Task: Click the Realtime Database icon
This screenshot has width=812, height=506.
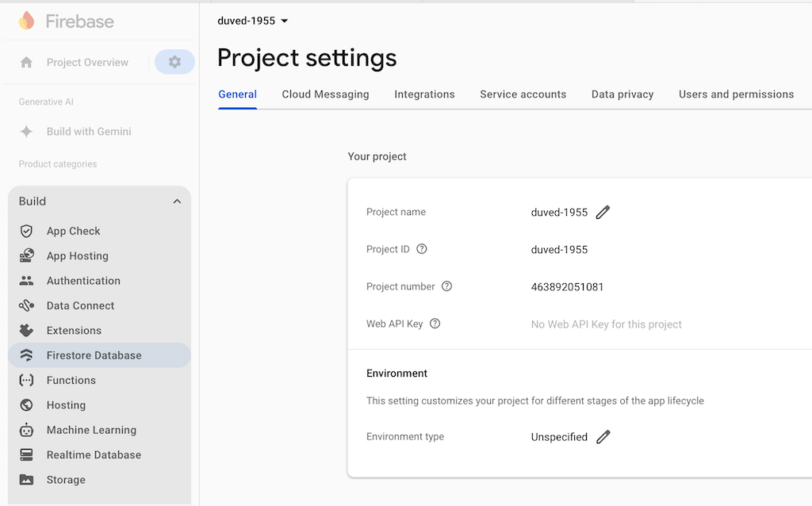Action: 26,454
